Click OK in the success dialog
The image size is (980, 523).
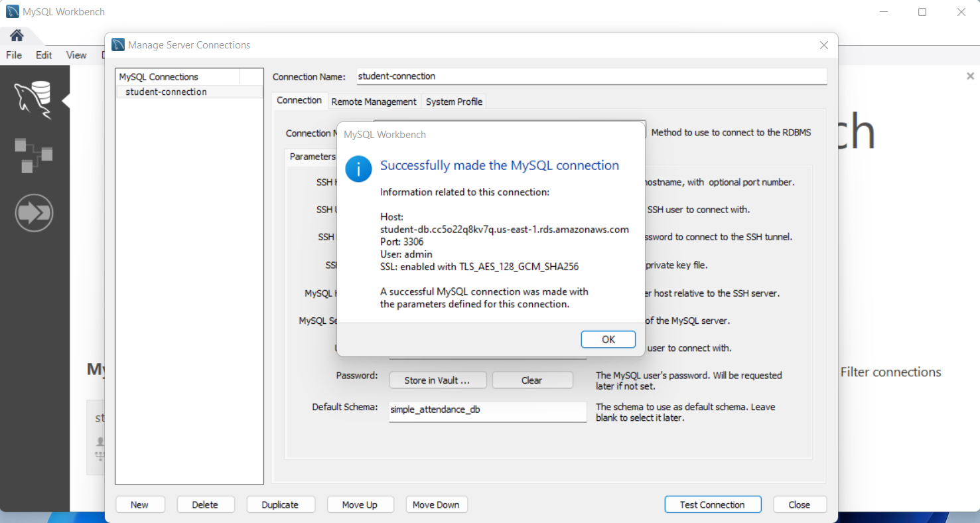(x=608, y=339)
